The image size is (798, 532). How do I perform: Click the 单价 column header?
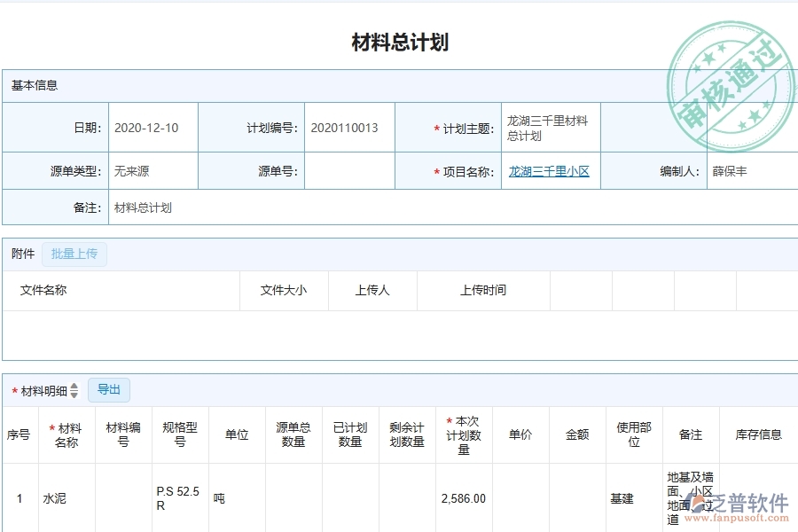point(520,435)
